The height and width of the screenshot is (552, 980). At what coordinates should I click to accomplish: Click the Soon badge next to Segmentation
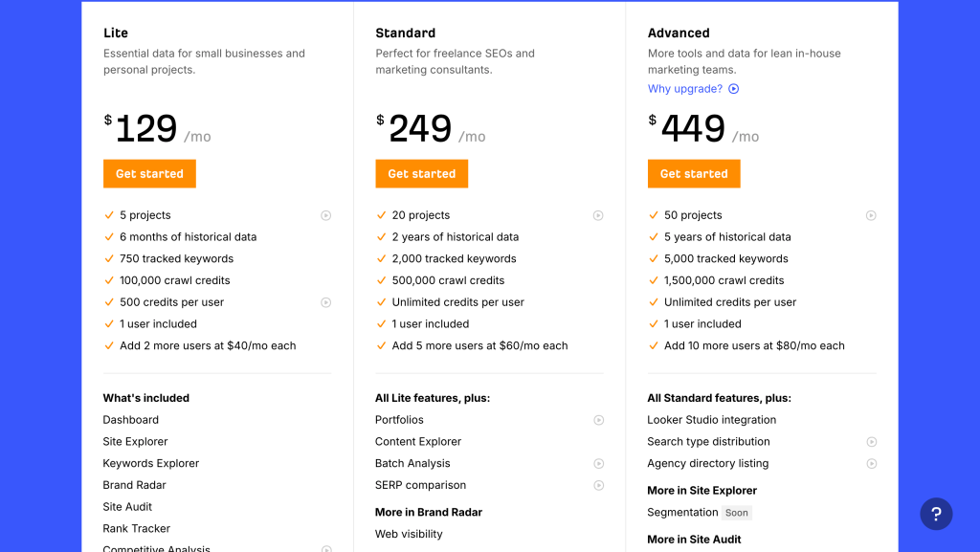point(736,512)
